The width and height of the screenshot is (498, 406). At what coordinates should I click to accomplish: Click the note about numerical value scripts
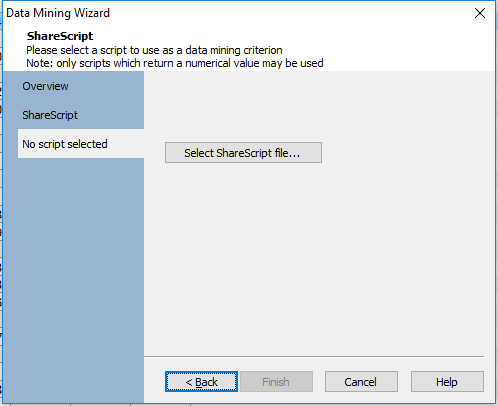click(x=175, y=63)
